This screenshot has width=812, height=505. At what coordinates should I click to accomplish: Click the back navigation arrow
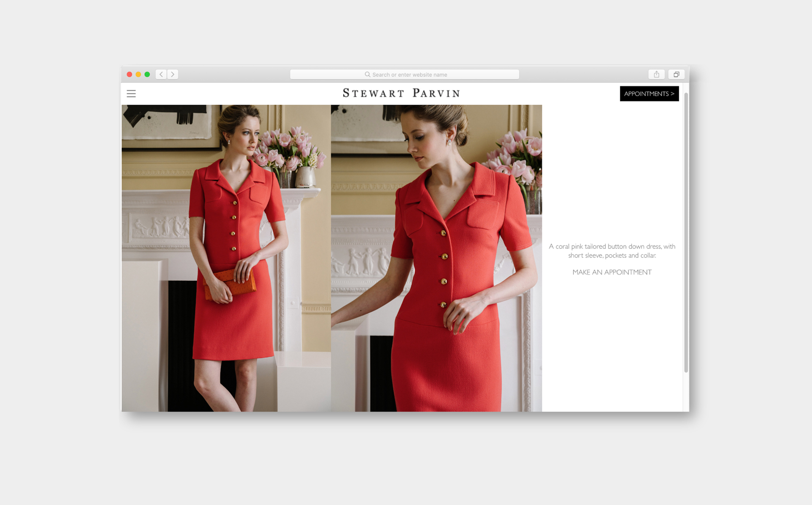click(160, 74)
